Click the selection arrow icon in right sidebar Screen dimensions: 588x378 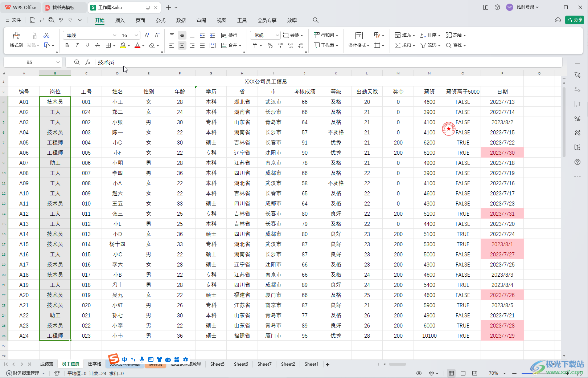tap(577, 75)
